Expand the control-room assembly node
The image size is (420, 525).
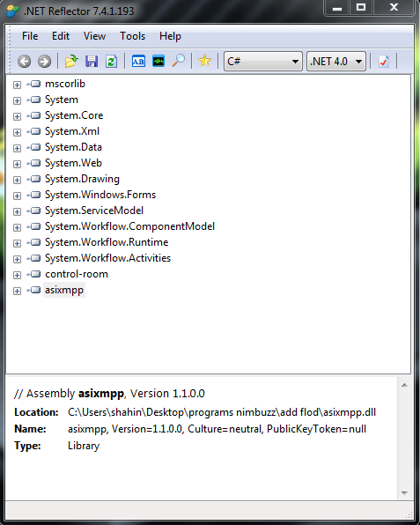click(x=17, y=275)
